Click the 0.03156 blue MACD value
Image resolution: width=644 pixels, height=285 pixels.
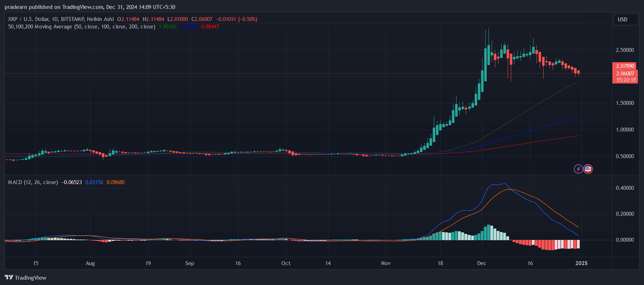point(94,182)
